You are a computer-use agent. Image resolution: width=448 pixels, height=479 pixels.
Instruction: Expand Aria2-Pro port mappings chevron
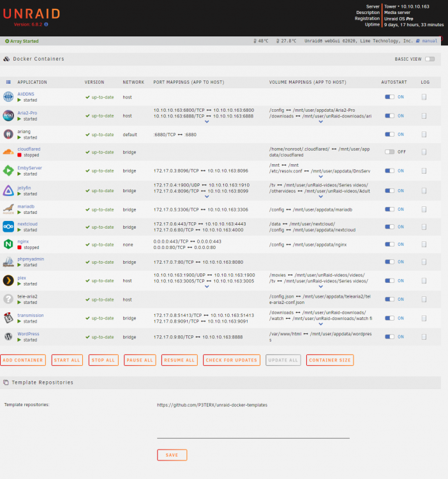tap(207, 121)
